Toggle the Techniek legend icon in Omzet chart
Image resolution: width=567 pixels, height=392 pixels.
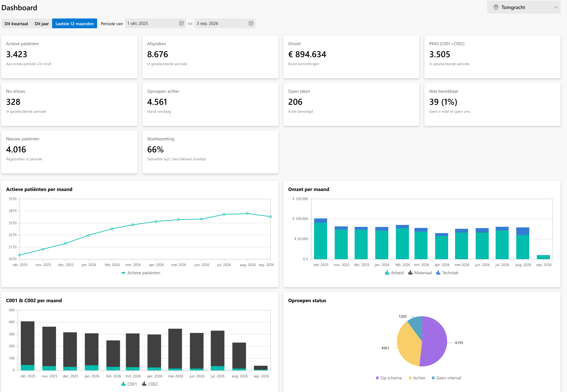438,273
